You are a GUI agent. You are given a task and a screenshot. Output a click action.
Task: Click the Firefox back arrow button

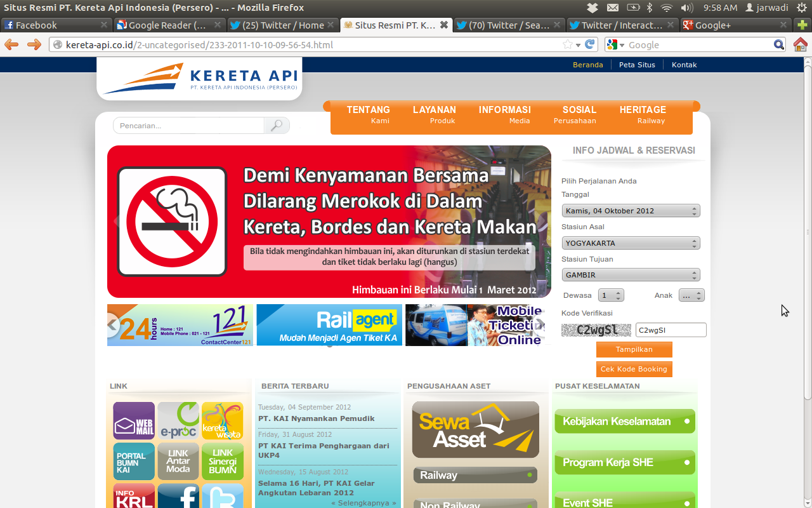click(x=11, y=44)
